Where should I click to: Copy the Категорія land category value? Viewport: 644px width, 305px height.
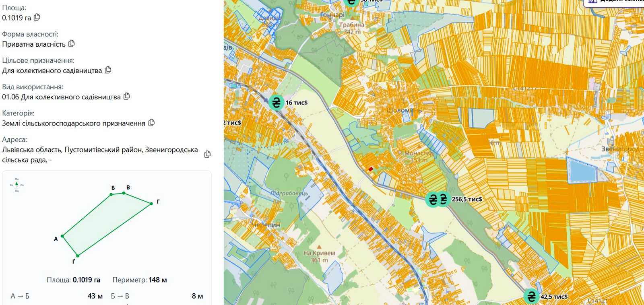click(151, 123)
